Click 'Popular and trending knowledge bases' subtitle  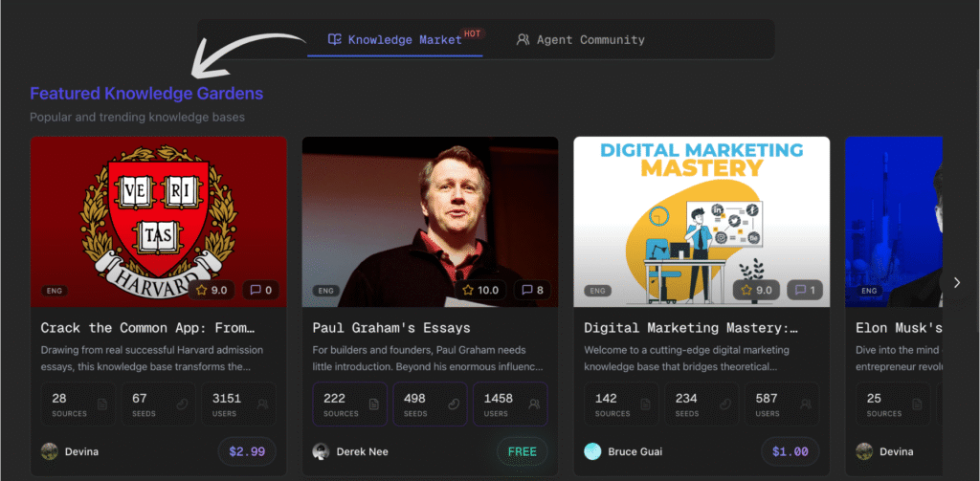(138, 117)
